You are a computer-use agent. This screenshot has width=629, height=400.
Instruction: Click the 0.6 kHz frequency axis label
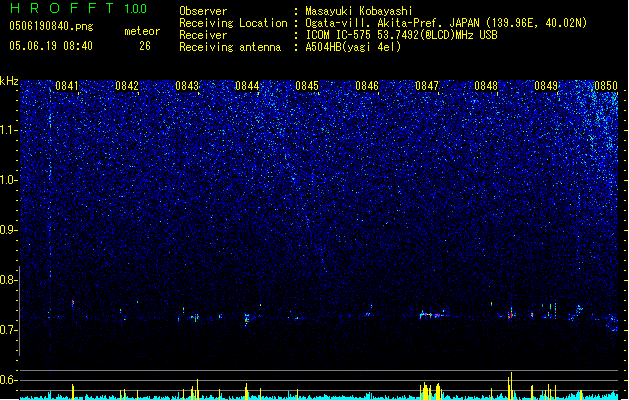[x=8, y=380]
